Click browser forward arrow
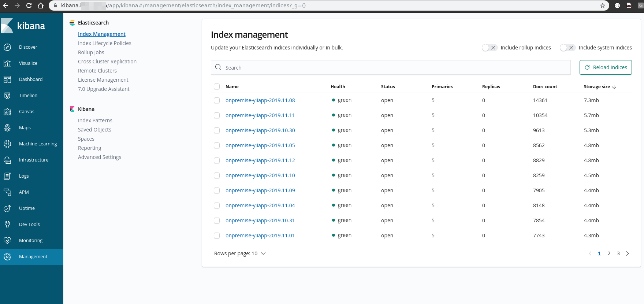The height and width of the screenshot is (304, 644). pyautogui.click(x=17, y=5)
